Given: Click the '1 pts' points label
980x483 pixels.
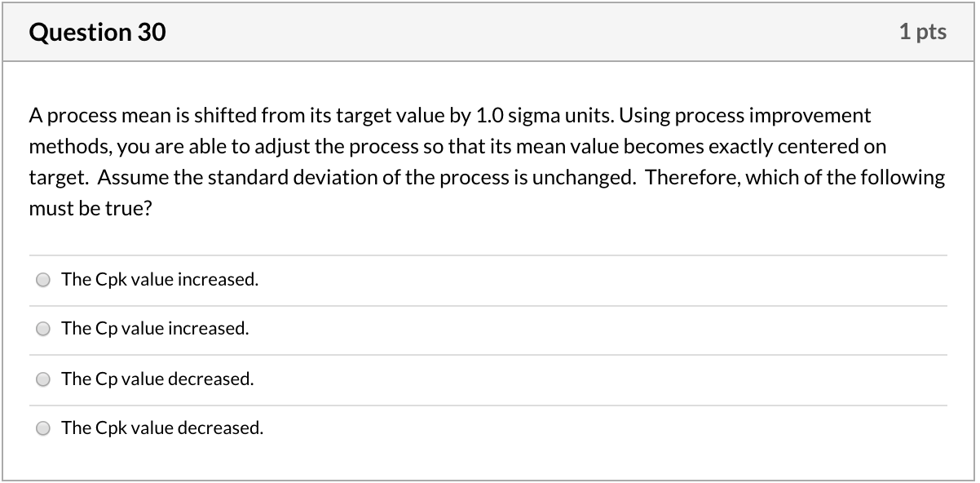Looking at the screenshot, I should point(925,31).
